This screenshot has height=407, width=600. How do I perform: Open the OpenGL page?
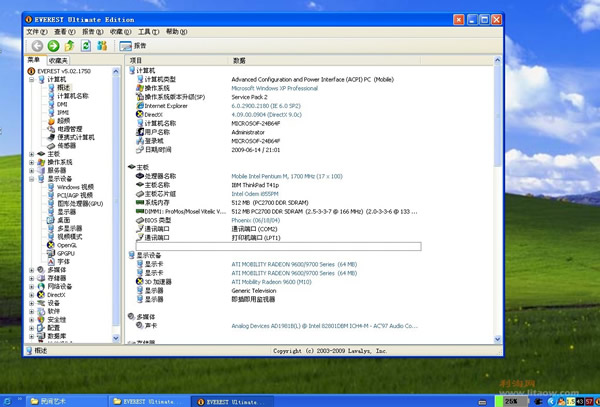tap(67, 245)
